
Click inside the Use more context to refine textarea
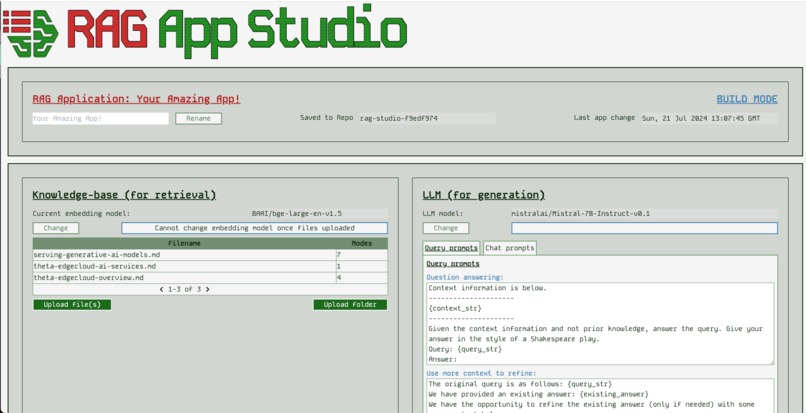(600, 396)
